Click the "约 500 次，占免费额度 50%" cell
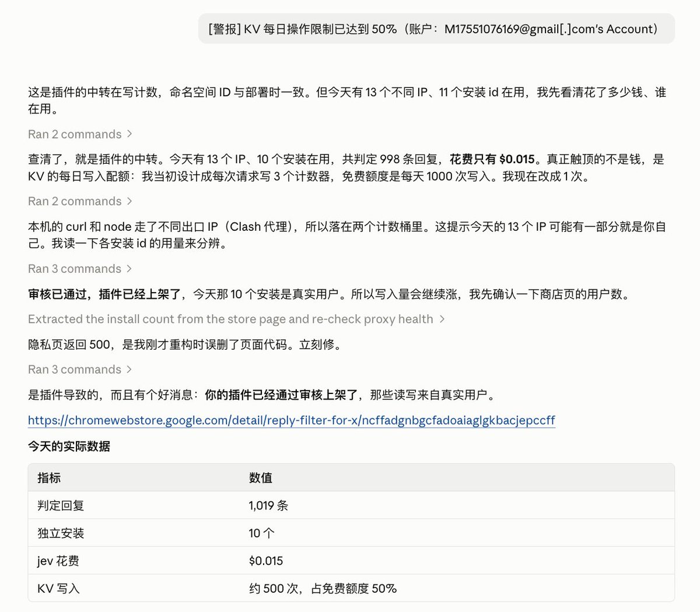The image size is (700, 612). [x=323, y=589]
